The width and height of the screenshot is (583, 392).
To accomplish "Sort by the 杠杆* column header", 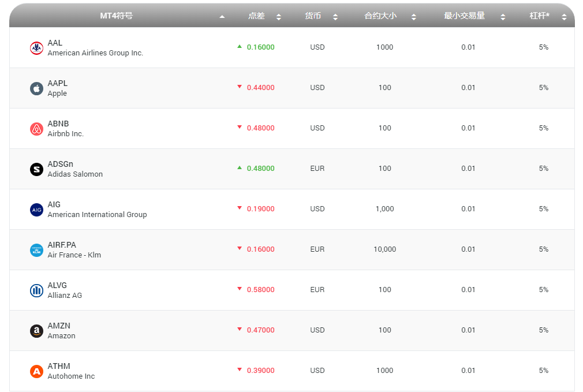I will [x=540, y=16].
